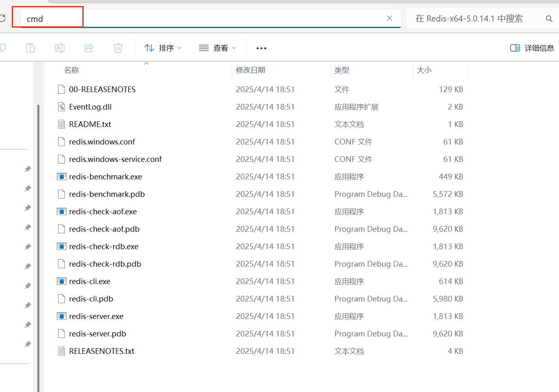Image resolution: width=559 pixels, height=392 pixels.
Task: Select the redis.windows-service.conf file icon
Action: (61, 159)
